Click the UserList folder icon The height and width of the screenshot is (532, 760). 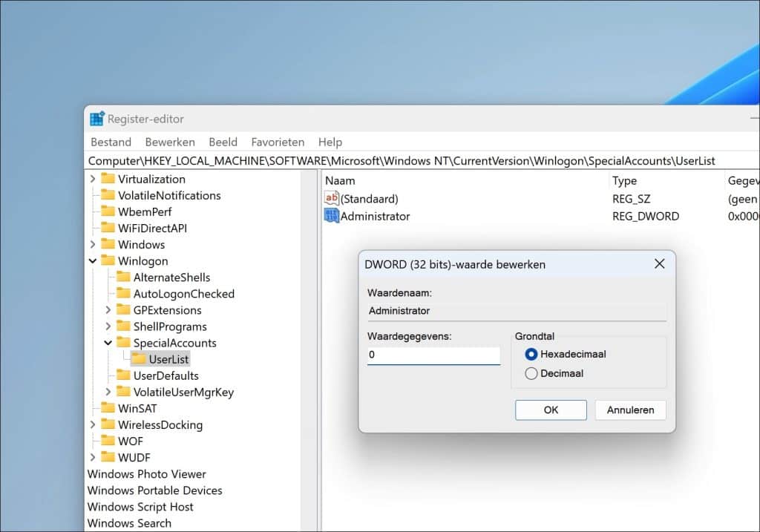pos(139,358)
